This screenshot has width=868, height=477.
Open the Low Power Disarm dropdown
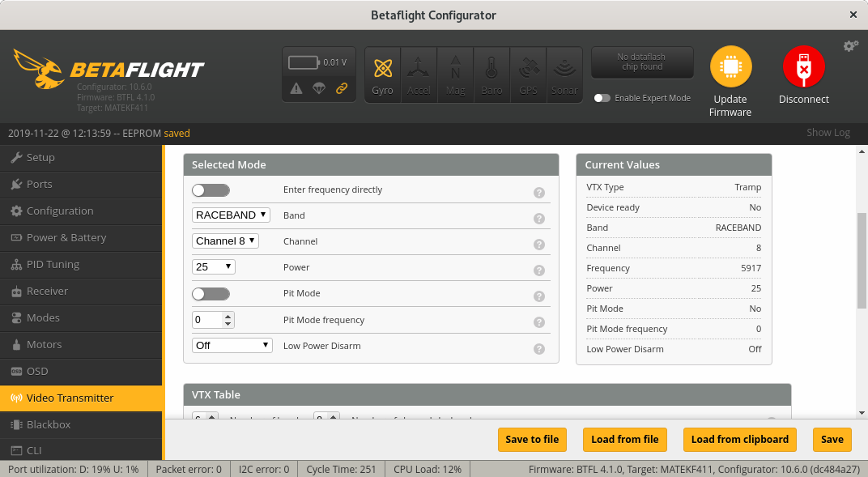pos(232,345)
